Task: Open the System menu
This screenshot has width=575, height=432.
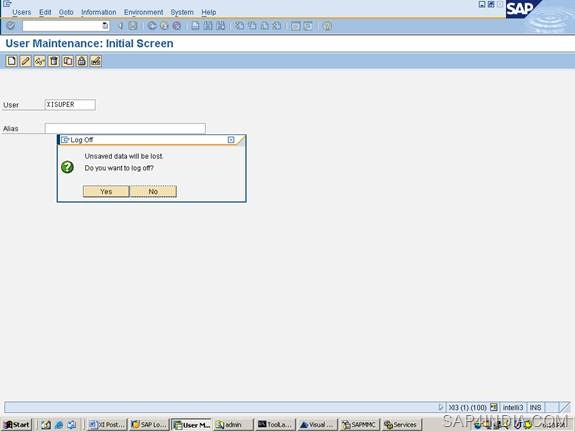Action: pyautogui.click(x=182, y=12)
